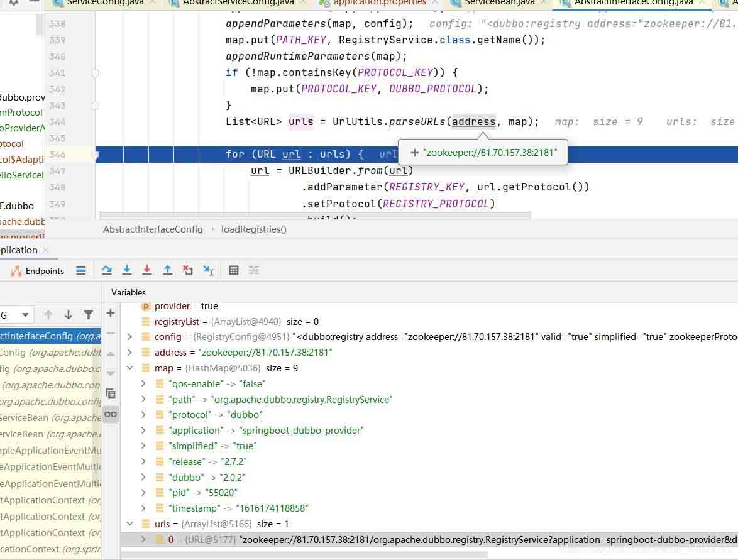Expand the "application" map entry

point(143,431)
